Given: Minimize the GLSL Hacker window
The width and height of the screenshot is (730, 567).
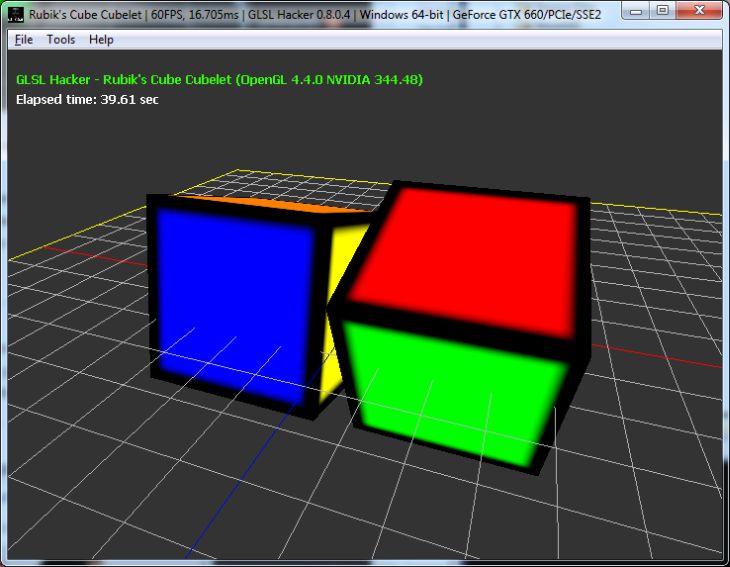Looking at the screenshot, I should click(635, 10).
